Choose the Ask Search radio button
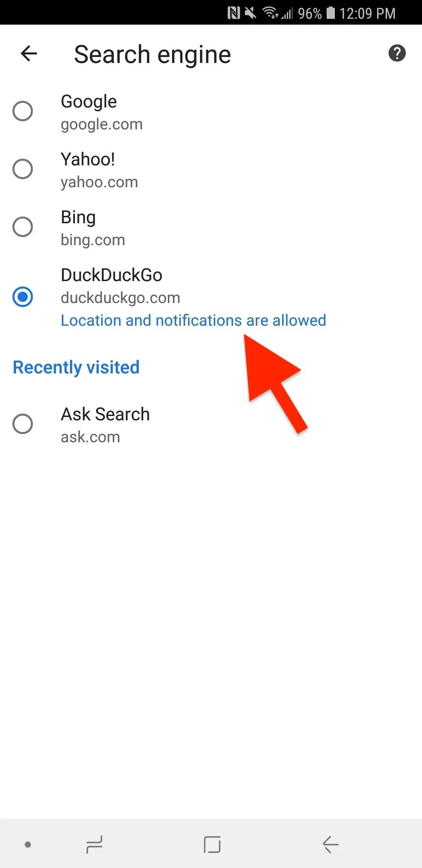The width and height of the screenshot is (422, 868). click(23, 424)
